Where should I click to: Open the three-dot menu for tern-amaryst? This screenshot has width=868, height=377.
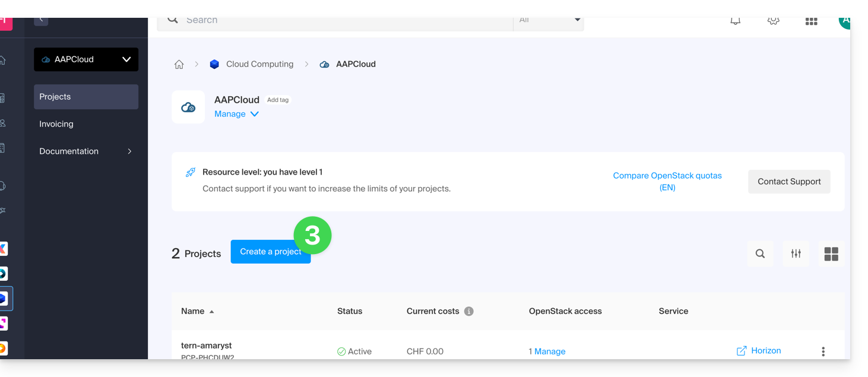[x=823, y=351]
